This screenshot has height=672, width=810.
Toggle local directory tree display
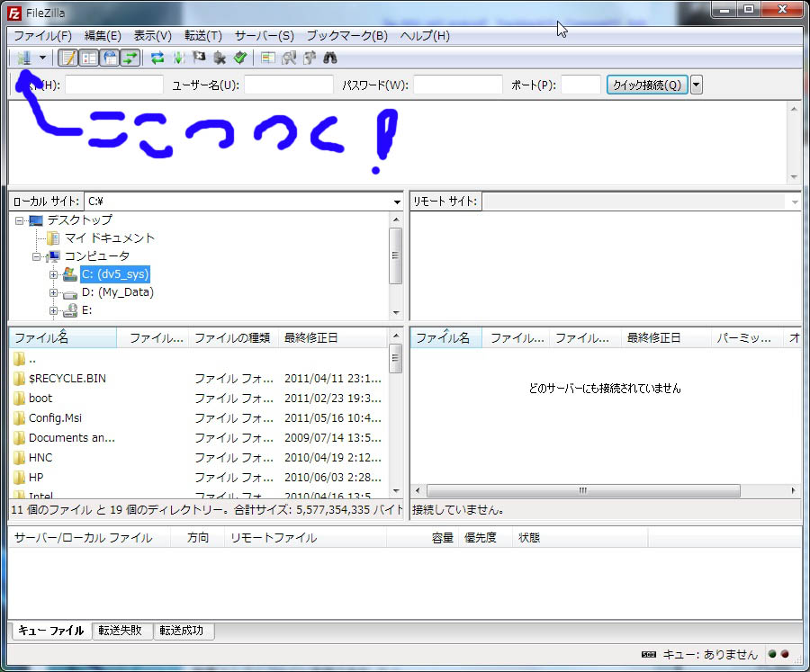pos(89,58)
